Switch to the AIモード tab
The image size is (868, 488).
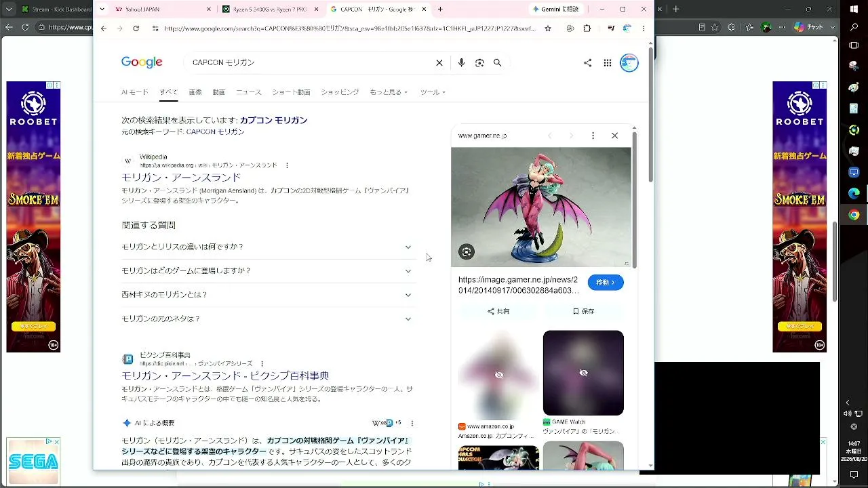click(134, 92)
